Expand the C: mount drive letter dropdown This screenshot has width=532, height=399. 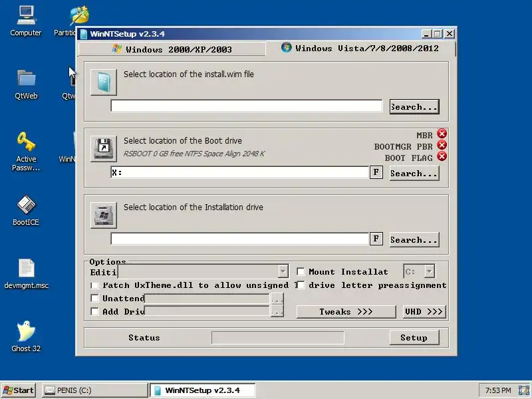point(429,272)
